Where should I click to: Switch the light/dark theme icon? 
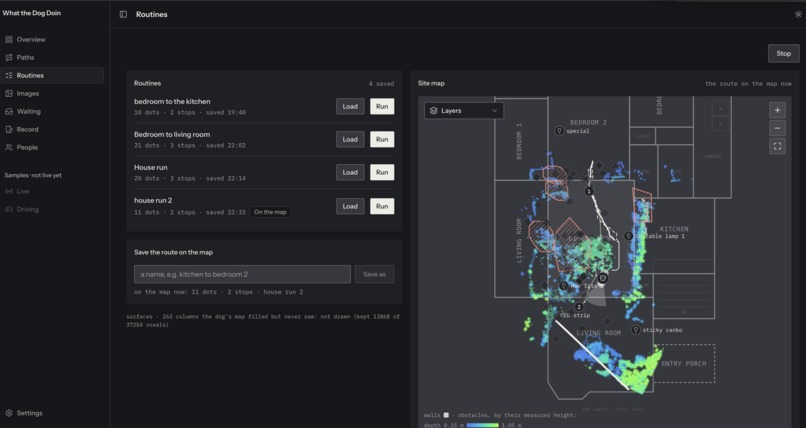point(798,14)
